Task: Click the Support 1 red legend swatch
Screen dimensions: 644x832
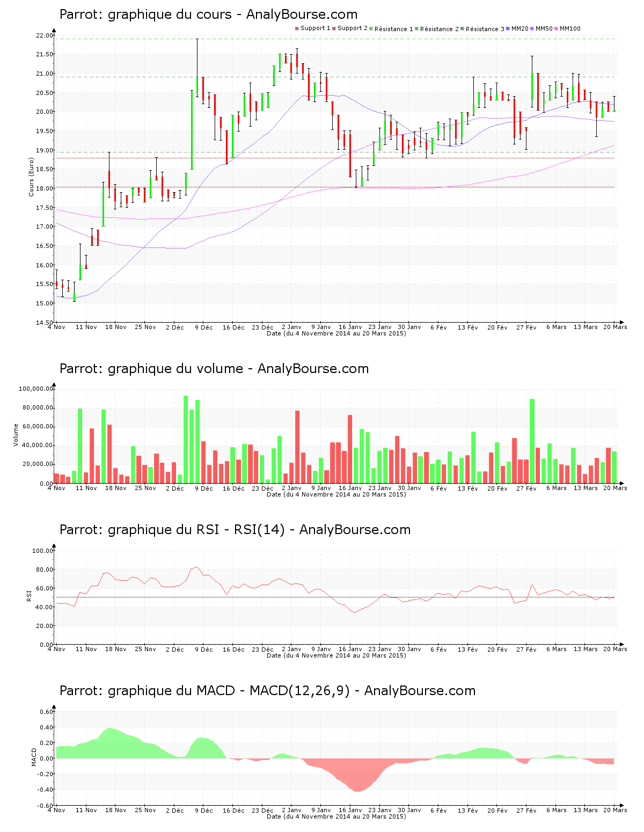Action: tap(297, 28)
